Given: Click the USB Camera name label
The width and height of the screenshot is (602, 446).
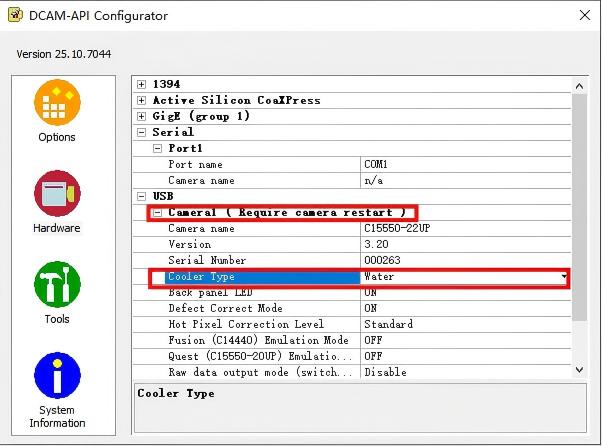Looking at the screenshot, I should [x=201, y=228].
